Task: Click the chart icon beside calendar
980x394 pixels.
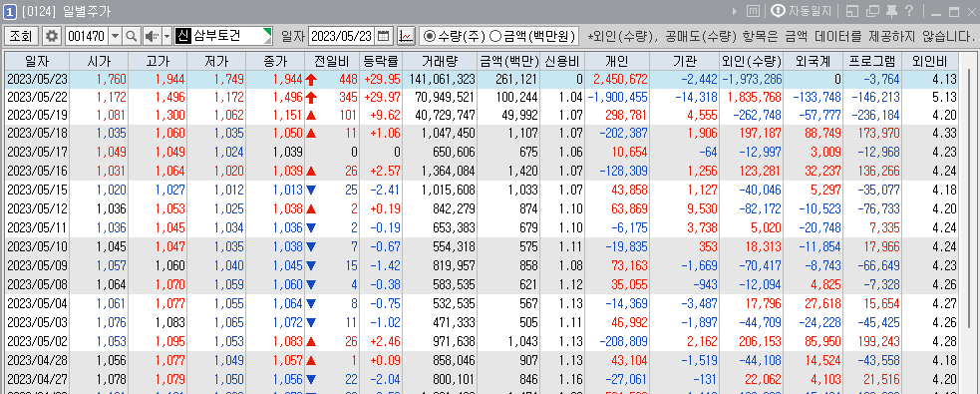Action: click(406, 36)
